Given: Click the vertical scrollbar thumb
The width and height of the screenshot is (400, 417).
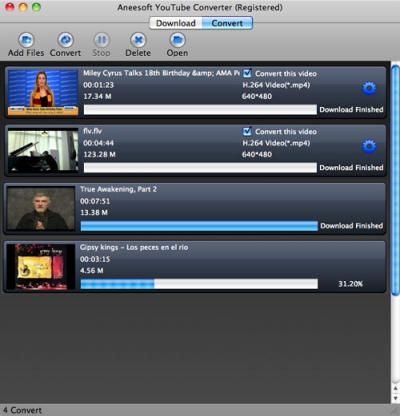Looking at the screenshot, I should [395, 180].
